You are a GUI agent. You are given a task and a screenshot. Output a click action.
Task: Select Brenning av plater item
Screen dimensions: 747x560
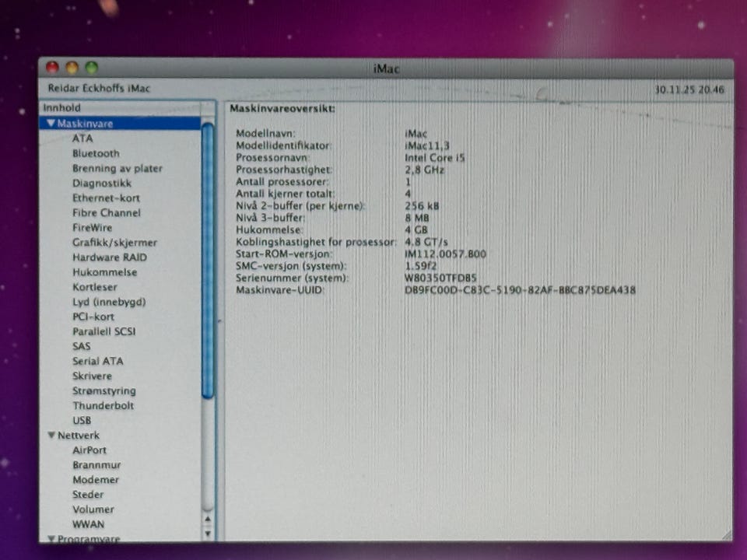pos(117,168)
